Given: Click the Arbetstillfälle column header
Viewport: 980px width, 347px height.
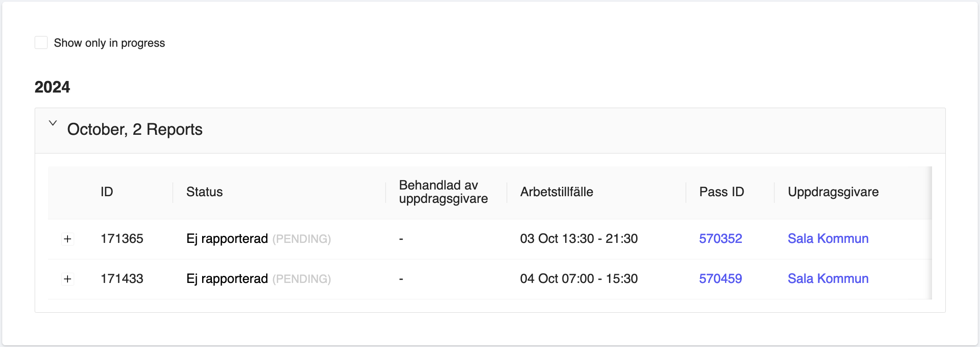Looking at the screenshot, I should click(556, 192).
